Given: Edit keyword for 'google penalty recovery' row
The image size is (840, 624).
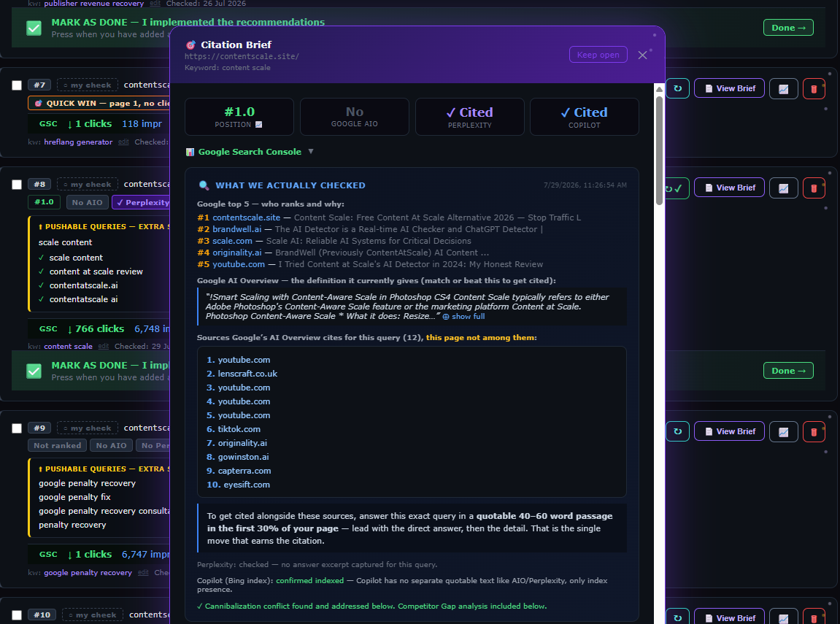Looking at the screenshot, I should click(x=143, y=573).
